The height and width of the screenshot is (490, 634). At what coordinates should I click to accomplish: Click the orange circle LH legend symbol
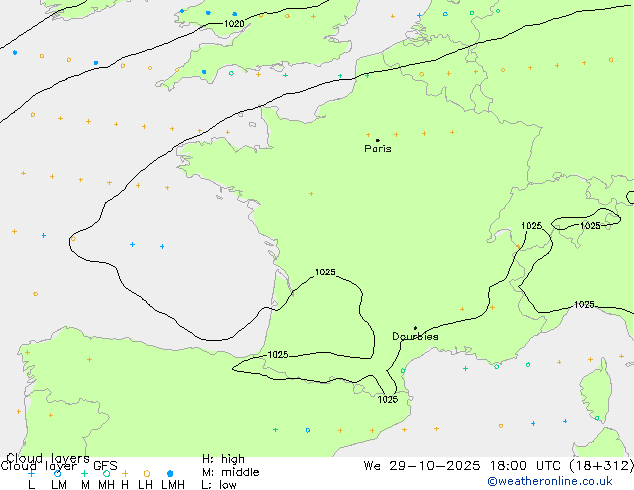[147, 473]
